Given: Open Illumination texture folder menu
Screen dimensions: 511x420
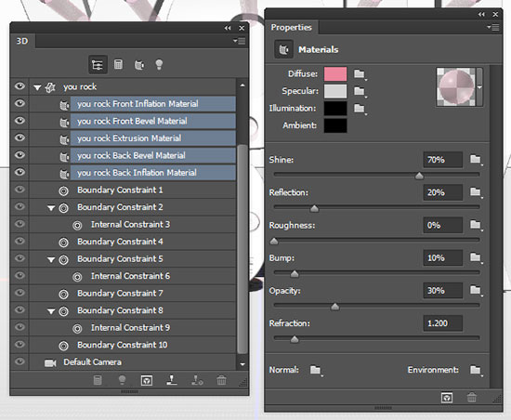Looking at the screenshot, I should pos(360,108).
